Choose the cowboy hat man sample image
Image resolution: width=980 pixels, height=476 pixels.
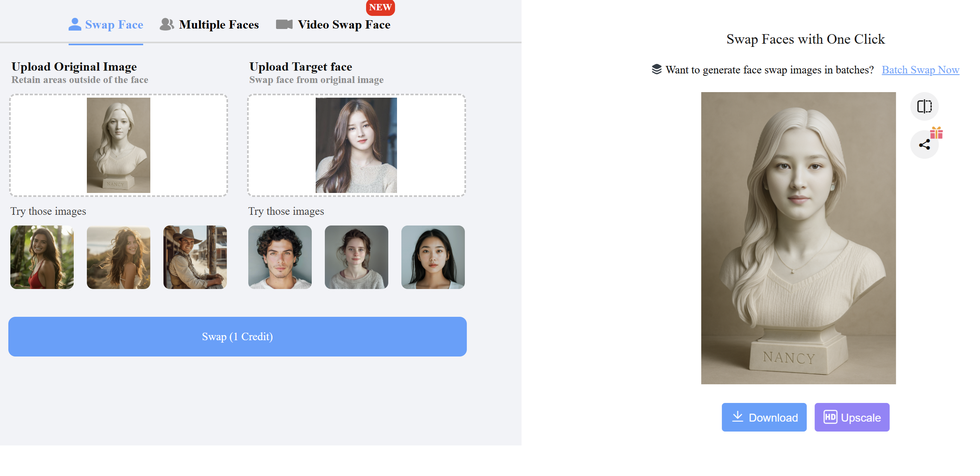(195, 257)
